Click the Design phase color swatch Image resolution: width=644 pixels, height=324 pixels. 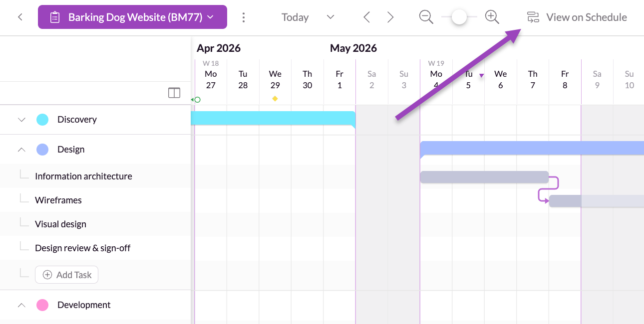pos(42,150)
